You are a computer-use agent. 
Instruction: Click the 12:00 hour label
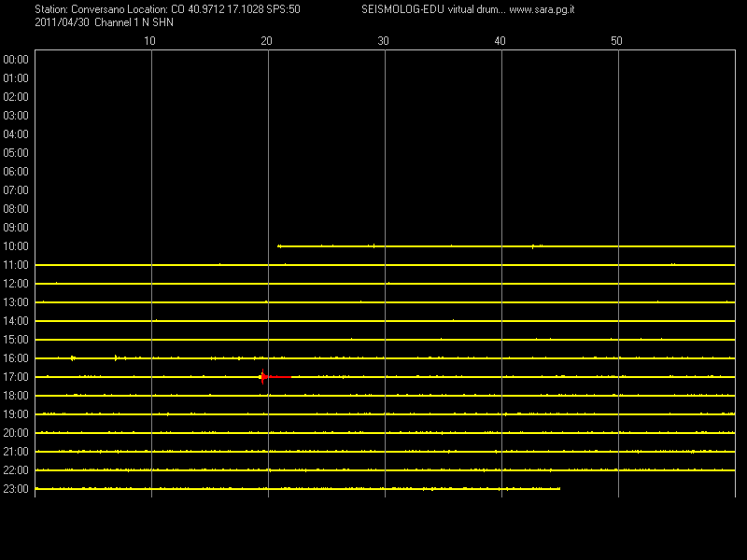16,284
